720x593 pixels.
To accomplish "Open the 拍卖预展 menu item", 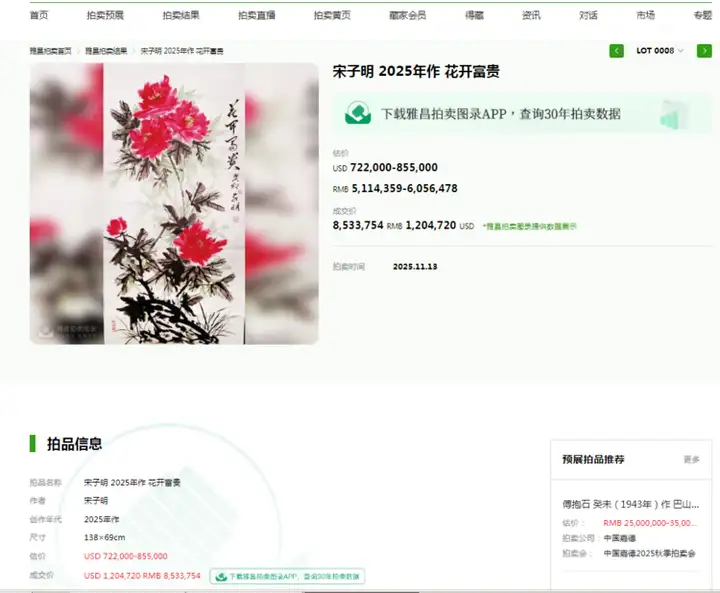I will click(x=105, y=15).
